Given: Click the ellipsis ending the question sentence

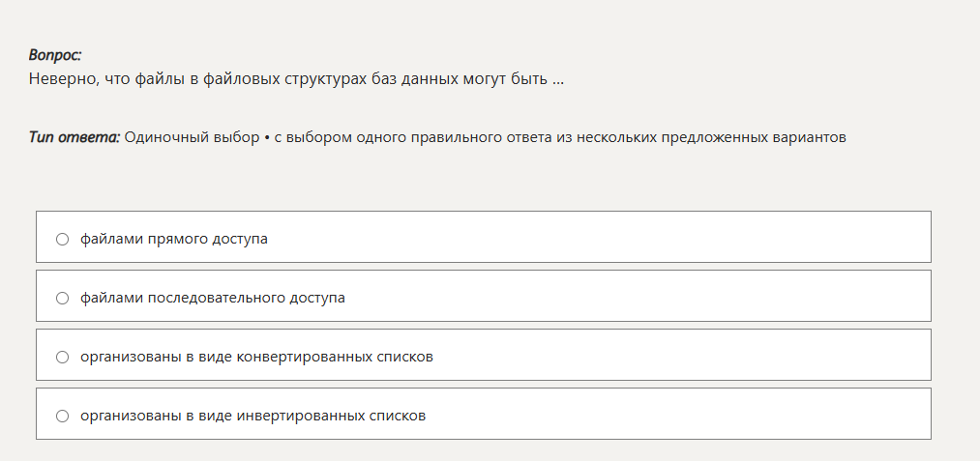Looking at the screenshot, I should [558, 79].
